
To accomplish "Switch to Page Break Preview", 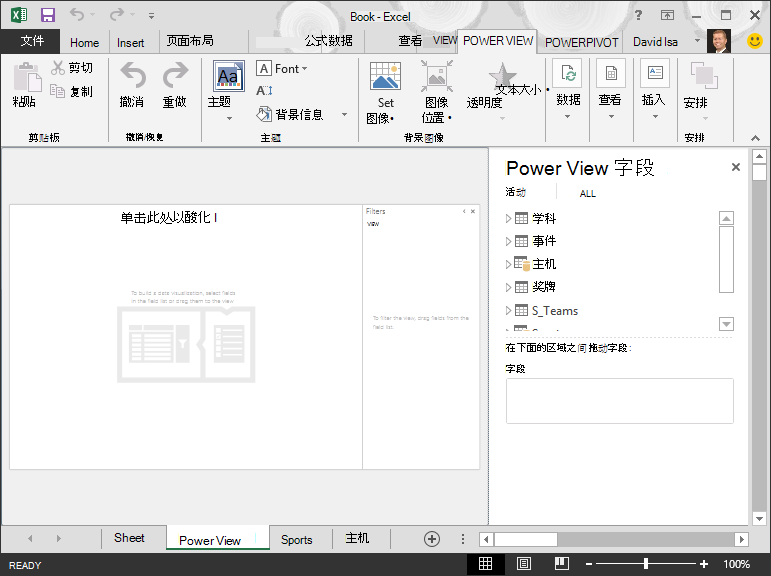I will point(562,564).
